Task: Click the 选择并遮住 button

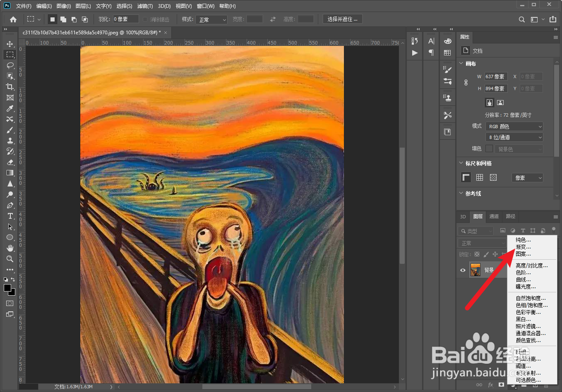Action: [343, 19]
